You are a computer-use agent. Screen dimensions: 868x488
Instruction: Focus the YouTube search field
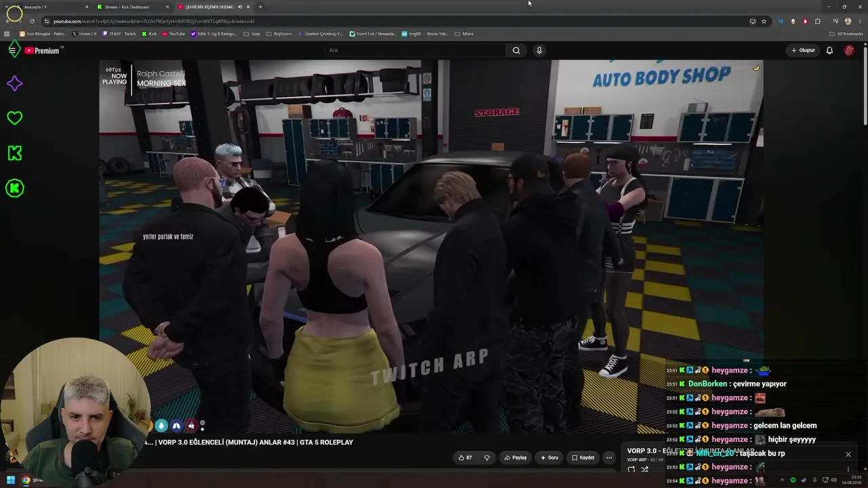tap(415, 50)
